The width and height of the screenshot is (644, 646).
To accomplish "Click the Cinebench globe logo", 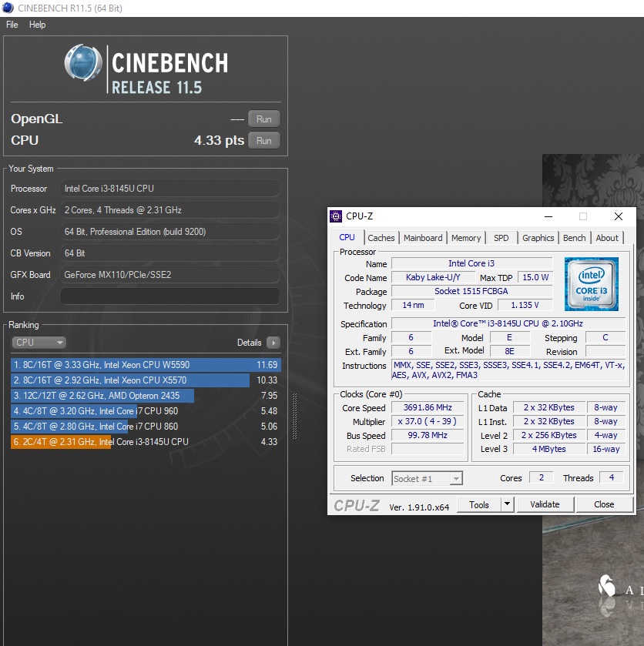I will coord(83,62).
